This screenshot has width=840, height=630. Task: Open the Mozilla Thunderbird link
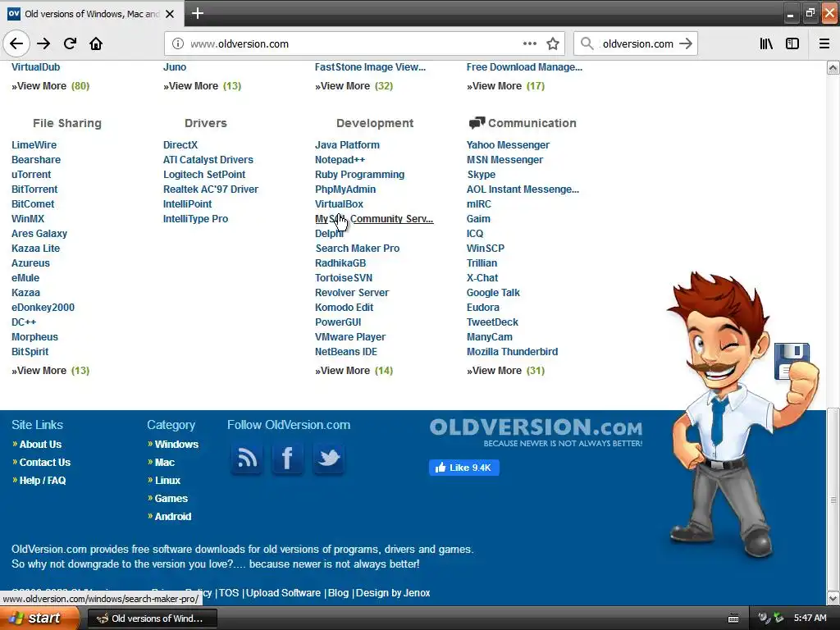point(512,352)
